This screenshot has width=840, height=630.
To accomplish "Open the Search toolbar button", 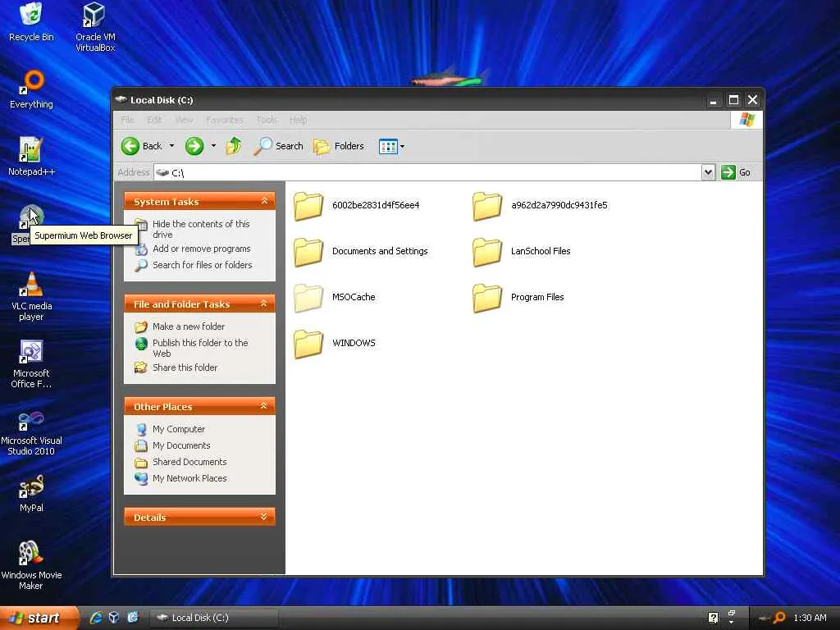I will coord(279,146).
